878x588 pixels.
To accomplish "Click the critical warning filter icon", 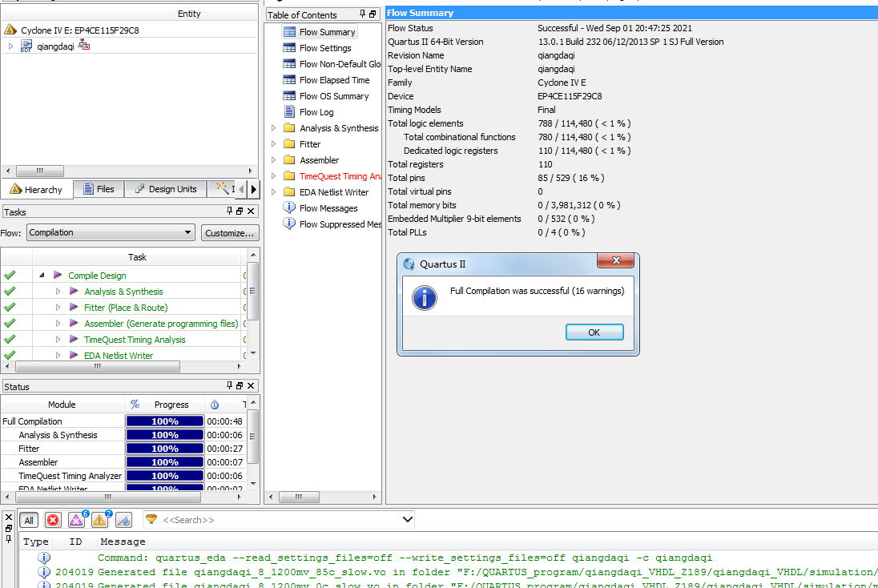I will pos(76,520).
